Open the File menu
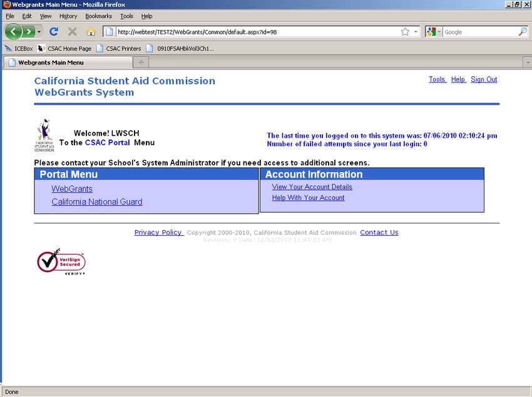The image size is (532, 397). click(10, 16)
